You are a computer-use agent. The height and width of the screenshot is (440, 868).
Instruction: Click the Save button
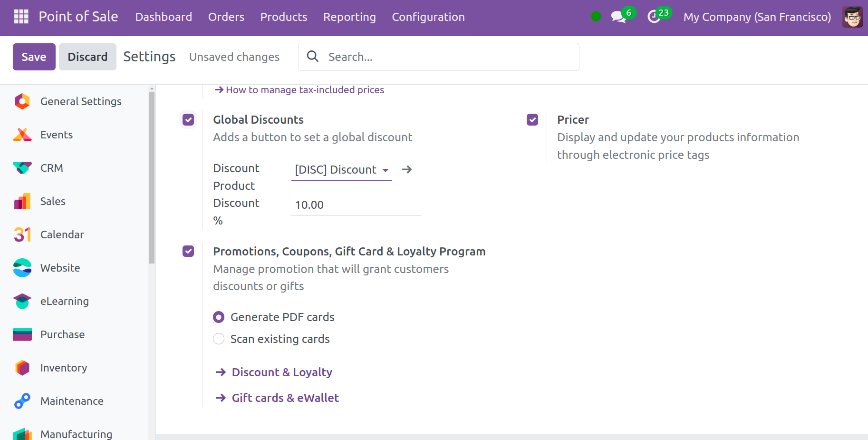(34, 57)
